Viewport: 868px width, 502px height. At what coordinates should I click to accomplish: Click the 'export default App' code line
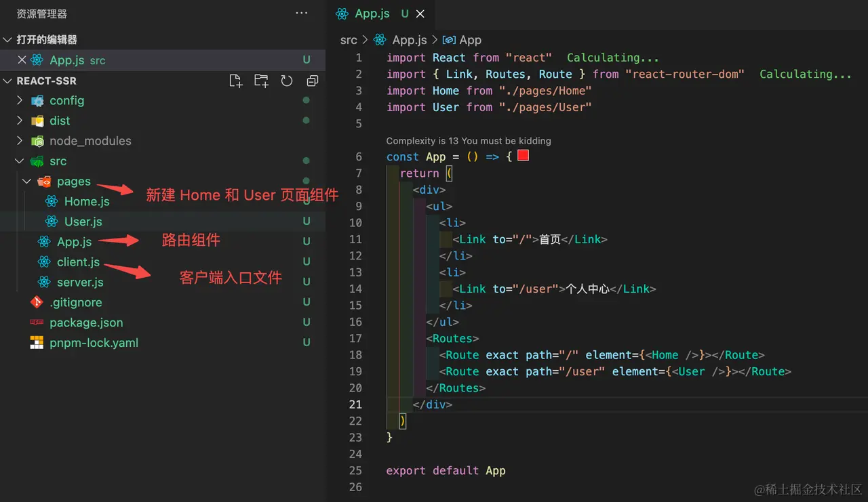[446, 470]
